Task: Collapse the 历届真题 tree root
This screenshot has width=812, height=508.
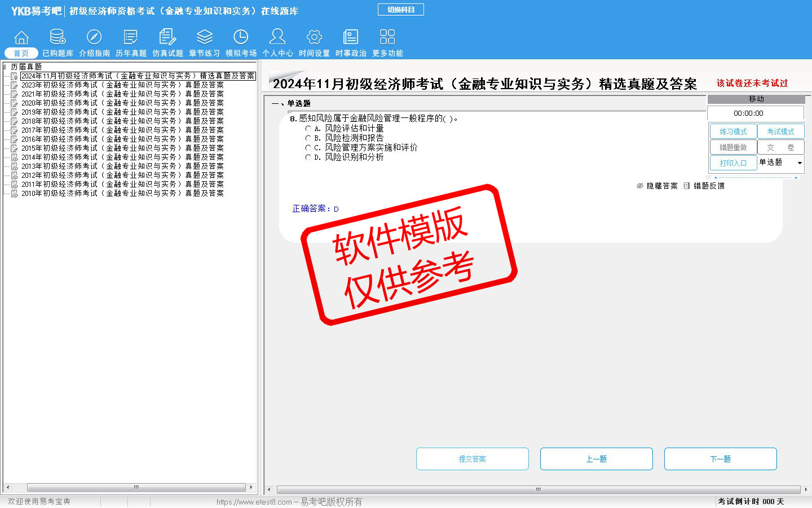Action: point(6,67)
